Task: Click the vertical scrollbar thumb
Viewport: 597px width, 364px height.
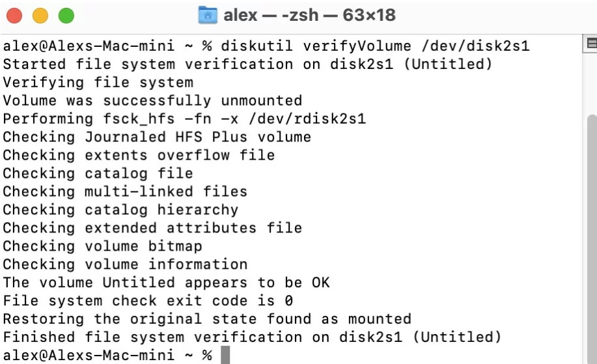Action: click(x=592, y=234)
